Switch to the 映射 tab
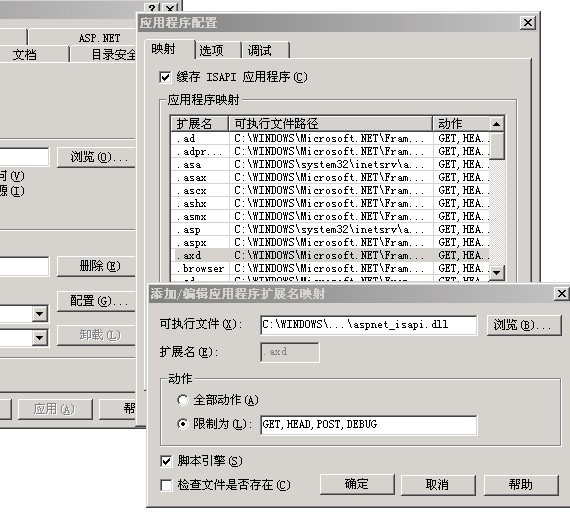 (x=169, y=49)
